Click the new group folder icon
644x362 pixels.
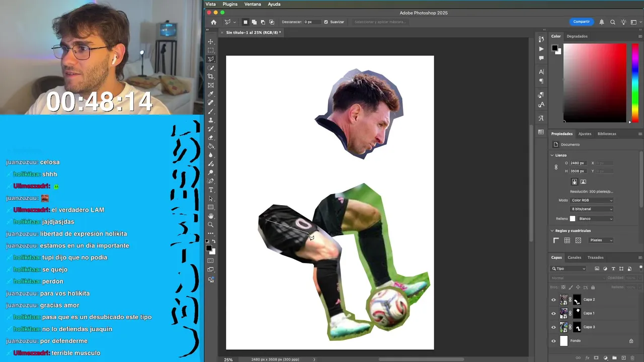(x=614, y=358)
